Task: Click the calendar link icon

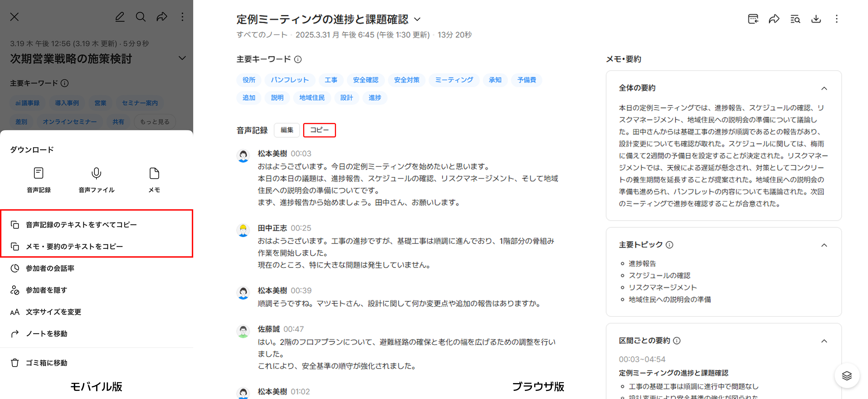Action: point(753,19)
